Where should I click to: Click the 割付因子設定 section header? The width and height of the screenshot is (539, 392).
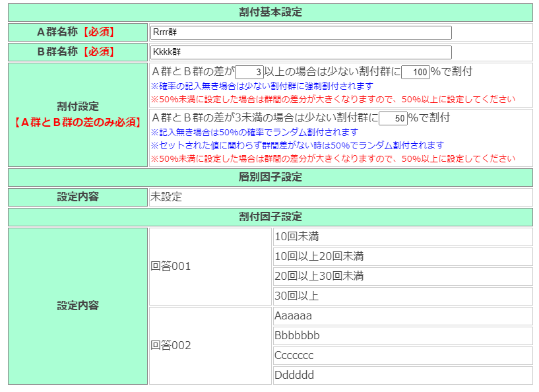(x=270, y=217)
